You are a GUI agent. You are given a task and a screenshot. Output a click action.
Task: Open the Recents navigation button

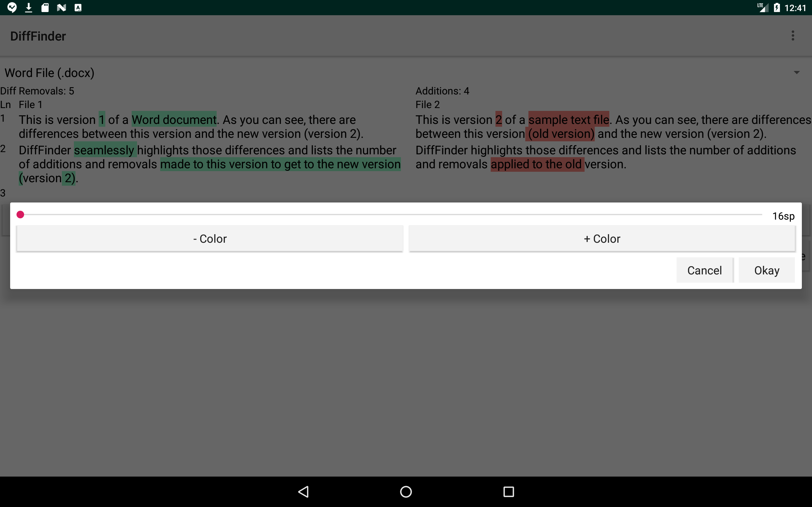pyautogui.click(x=508, y=491)
